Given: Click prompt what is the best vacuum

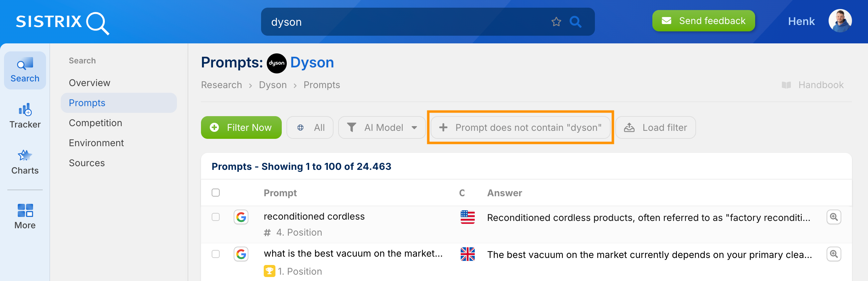Looking at the screenshot, I should [x=353, y=253].
